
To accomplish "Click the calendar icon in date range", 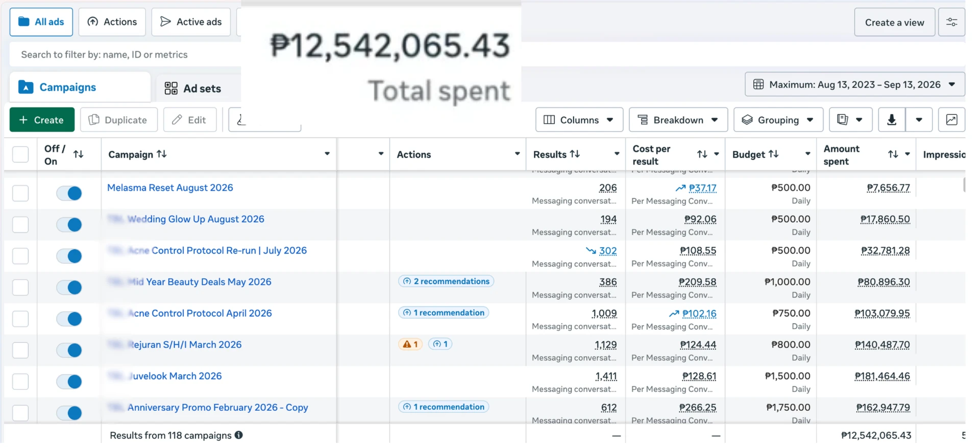I will [758, 84].
